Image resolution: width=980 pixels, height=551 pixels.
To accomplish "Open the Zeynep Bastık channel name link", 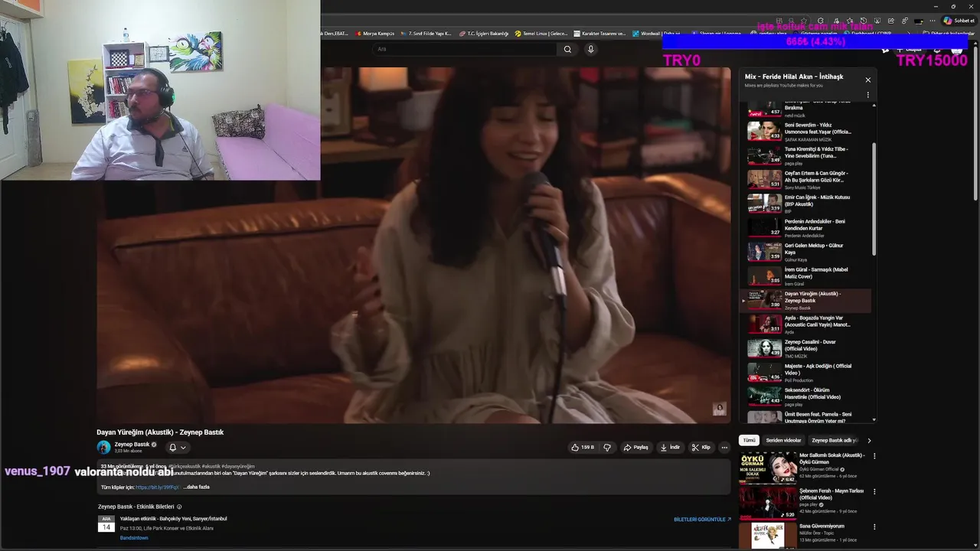I will pos(132,444).
